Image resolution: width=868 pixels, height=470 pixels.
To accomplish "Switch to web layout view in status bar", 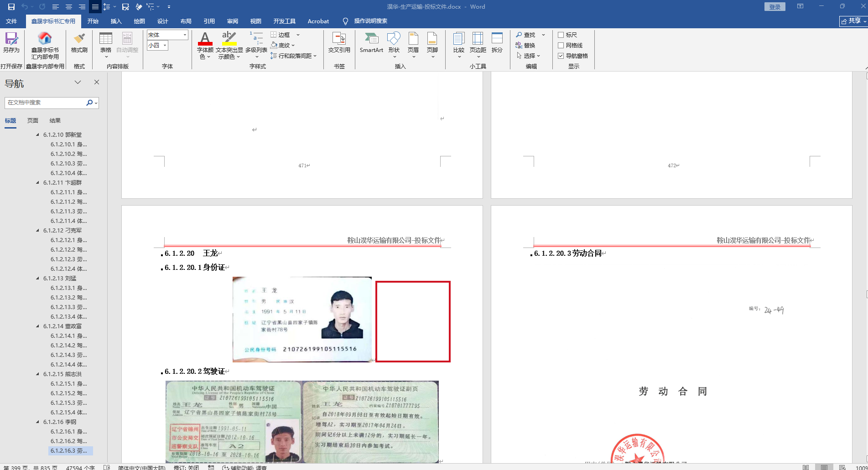I will pyautogui.click(x=842, y=467).
